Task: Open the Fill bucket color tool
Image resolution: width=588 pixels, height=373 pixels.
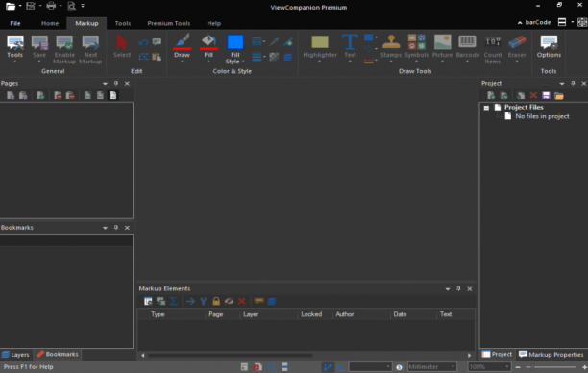Action: [208, 48]
